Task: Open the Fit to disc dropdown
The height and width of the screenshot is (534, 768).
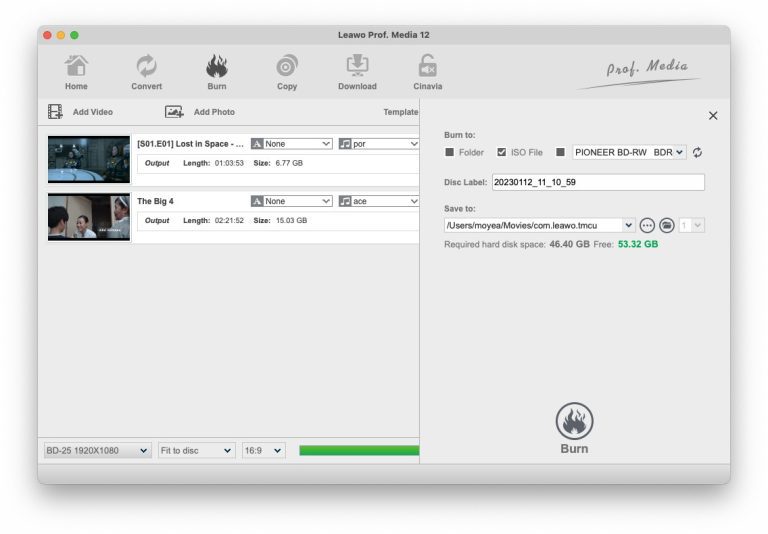Action: [x=196, y=450]
